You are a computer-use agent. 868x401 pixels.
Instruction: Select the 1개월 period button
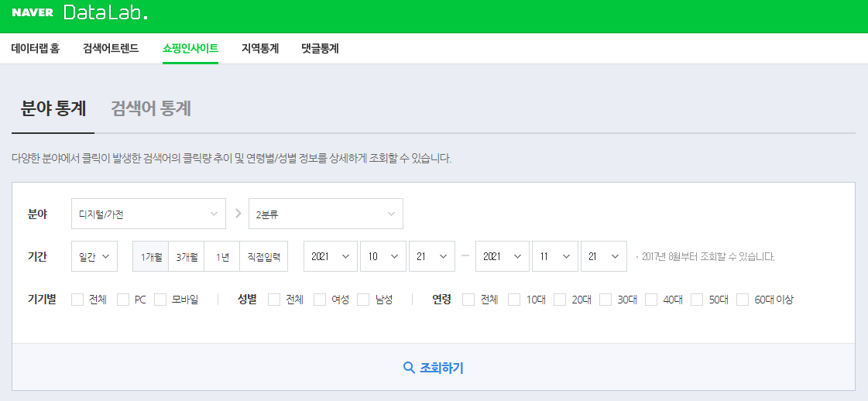click(x=150, y=256)
